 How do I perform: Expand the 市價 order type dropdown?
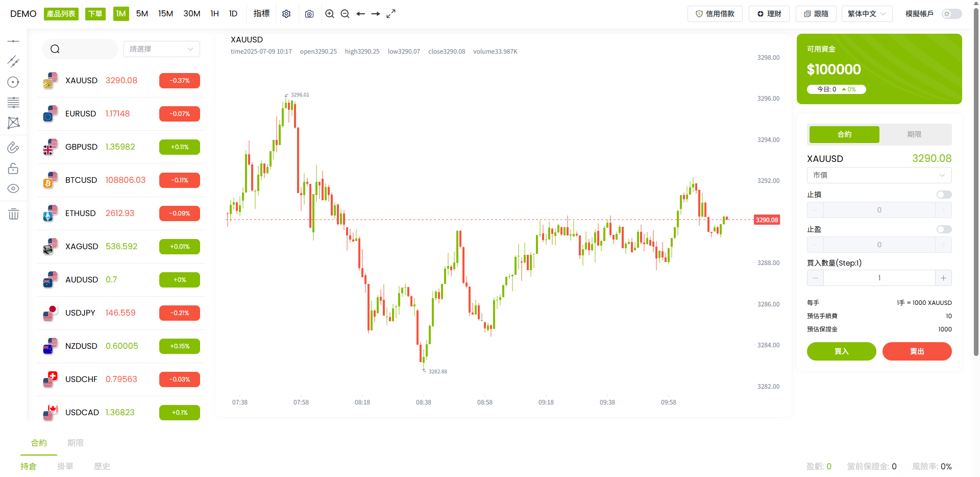pyautogui.click(x=879, y=175)
